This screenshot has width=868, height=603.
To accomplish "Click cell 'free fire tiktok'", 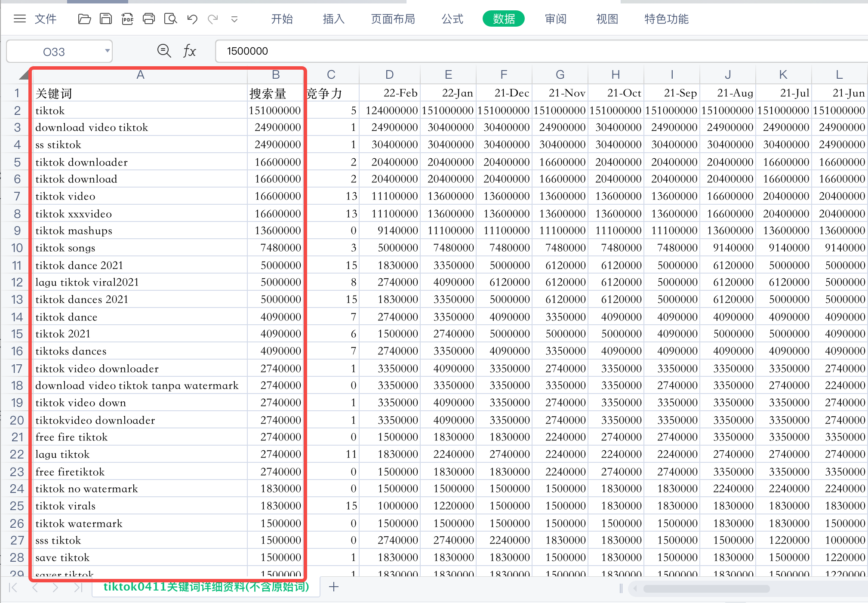I will click(x=140, y=437).
